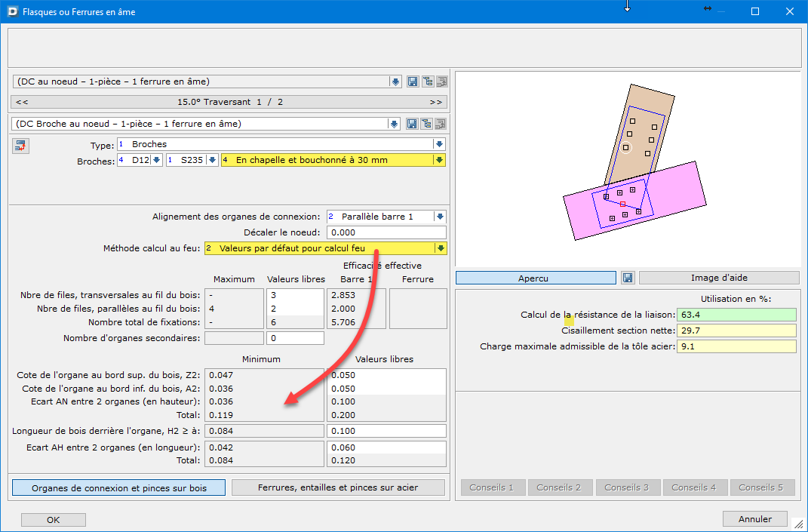Image resolution: width=808 pixels, height=532 pixels.
Task: Show the Image d'aide panel
Action: 719,278
